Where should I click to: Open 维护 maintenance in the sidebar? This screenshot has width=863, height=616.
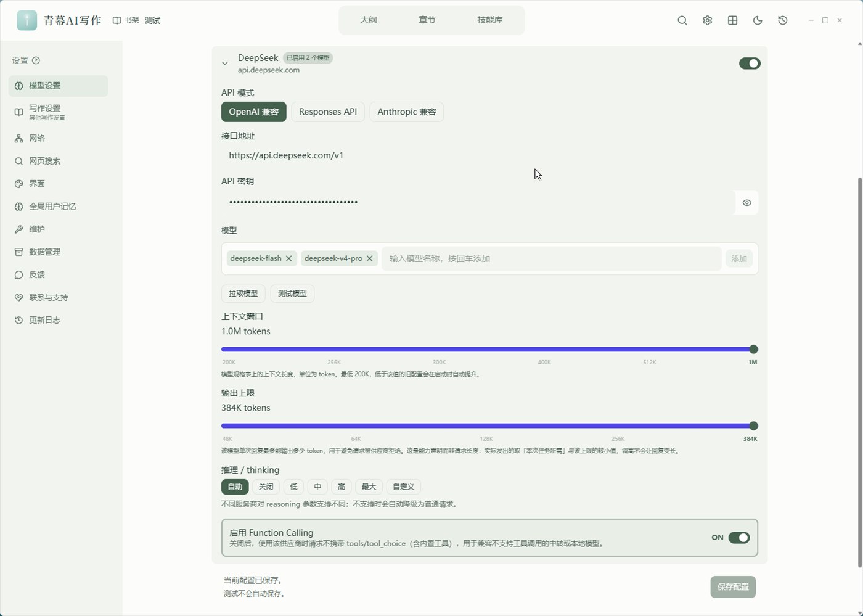pyautogui.click(x=59, y=229)
